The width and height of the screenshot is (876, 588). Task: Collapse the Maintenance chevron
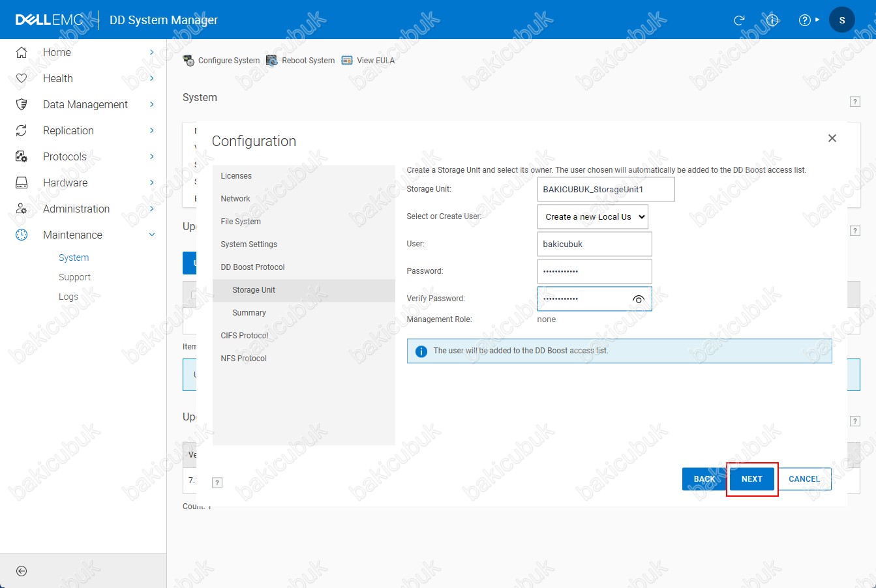[x=152, y=235]
